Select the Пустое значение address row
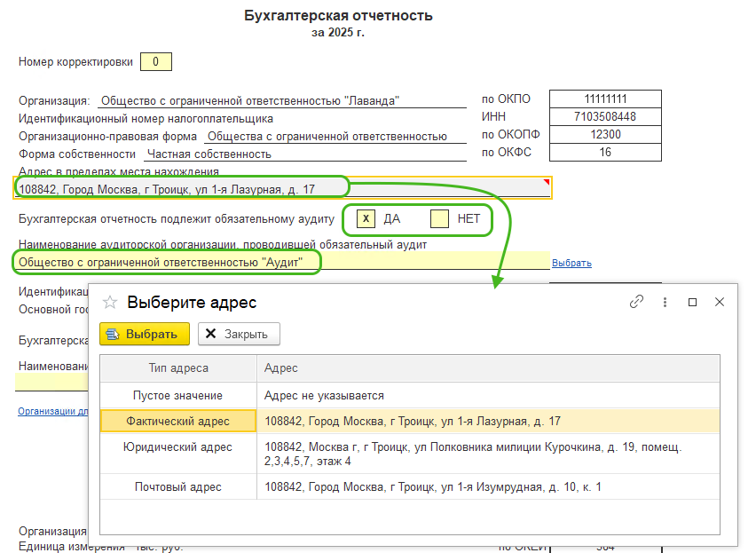 177,395
